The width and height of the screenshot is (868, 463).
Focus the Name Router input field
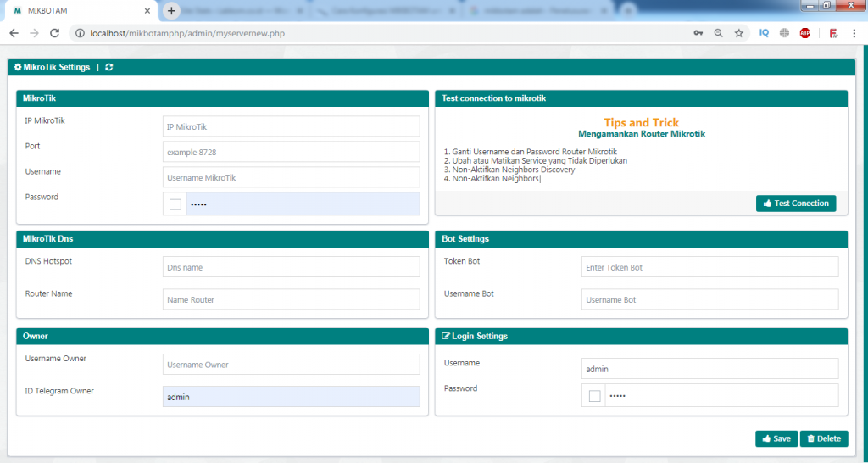point(292,299)
